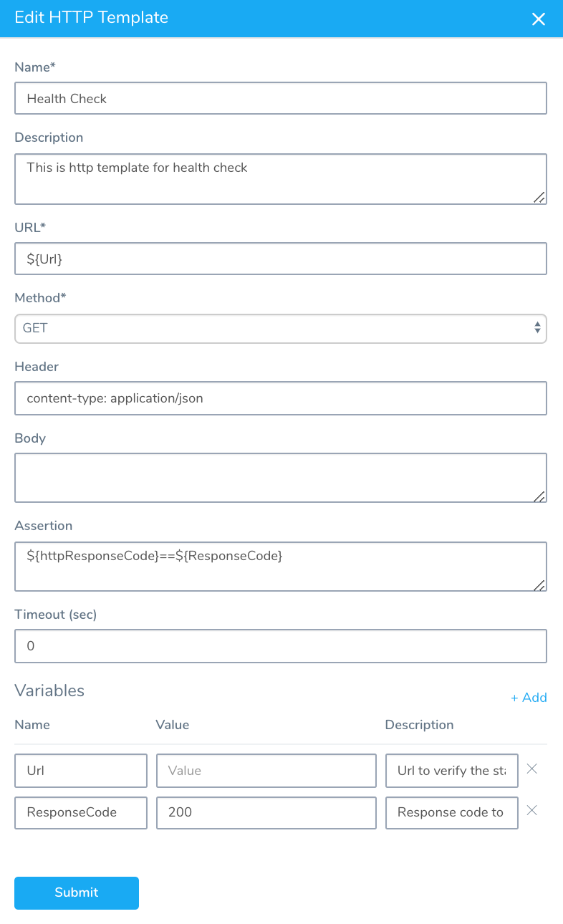Click the URL field with ${Url}
The width and height of the screenshot is (563, 924).
point(281,259)
